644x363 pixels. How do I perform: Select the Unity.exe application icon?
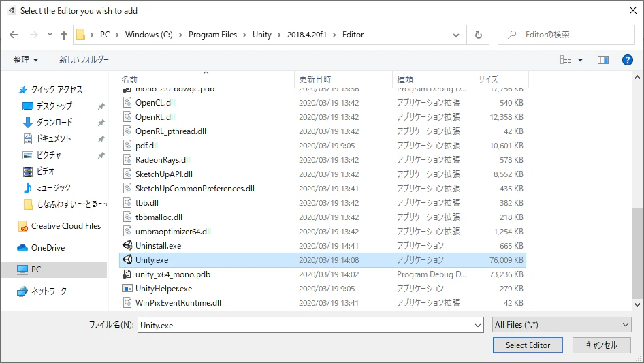[127, 259]
